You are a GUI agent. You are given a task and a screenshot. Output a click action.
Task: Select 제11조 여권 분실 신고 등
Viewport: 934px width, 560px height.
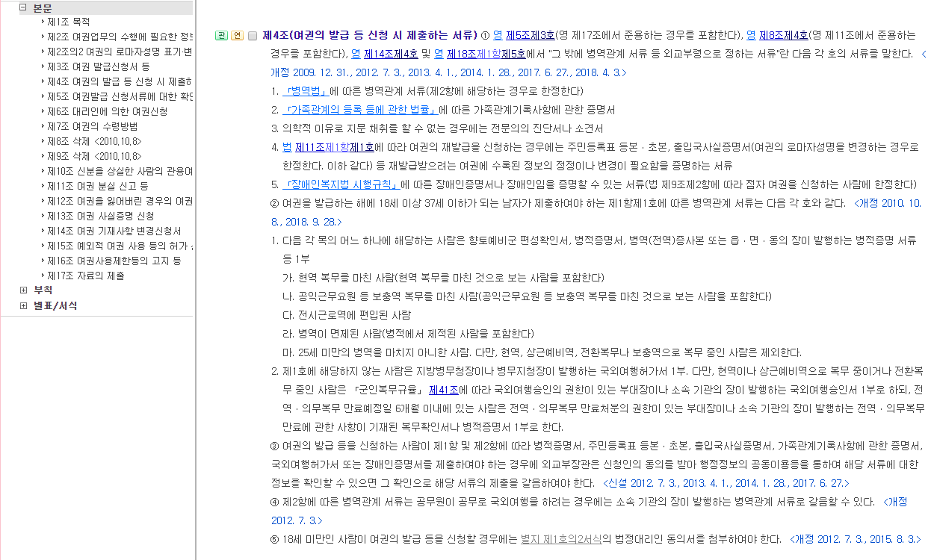click(x=97, y=186)
